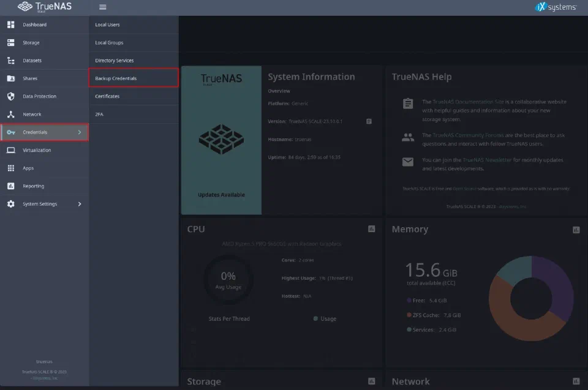Toggle the hamburger menu icon
The height and width of the screenshot is (390, 588).
click(x=102, y=7)
